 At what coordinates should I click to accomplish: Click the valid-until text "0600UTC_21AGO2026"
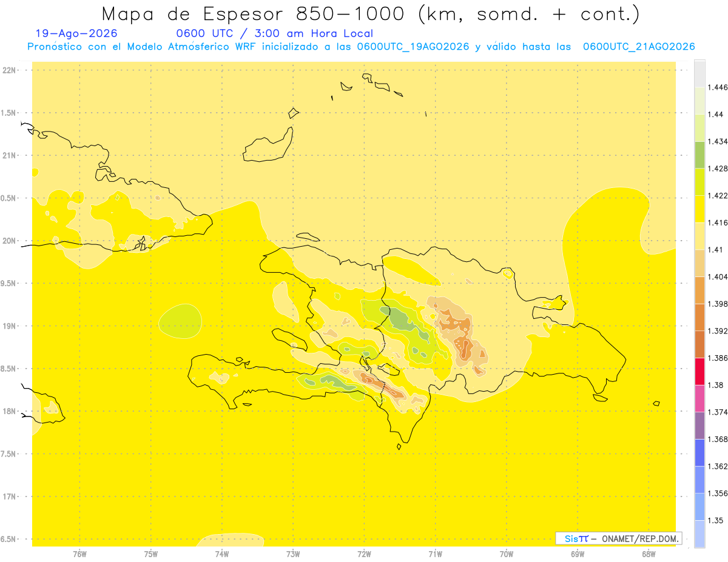(639, 47)
